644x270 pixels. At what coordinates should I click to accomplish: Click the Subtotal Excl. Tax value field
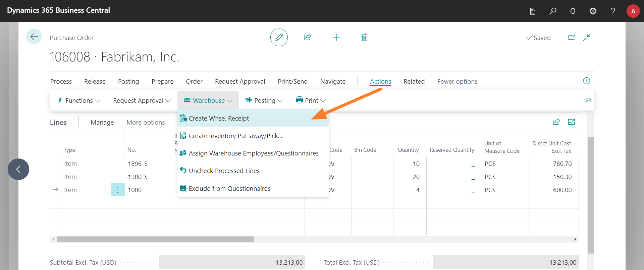[232, 262]
